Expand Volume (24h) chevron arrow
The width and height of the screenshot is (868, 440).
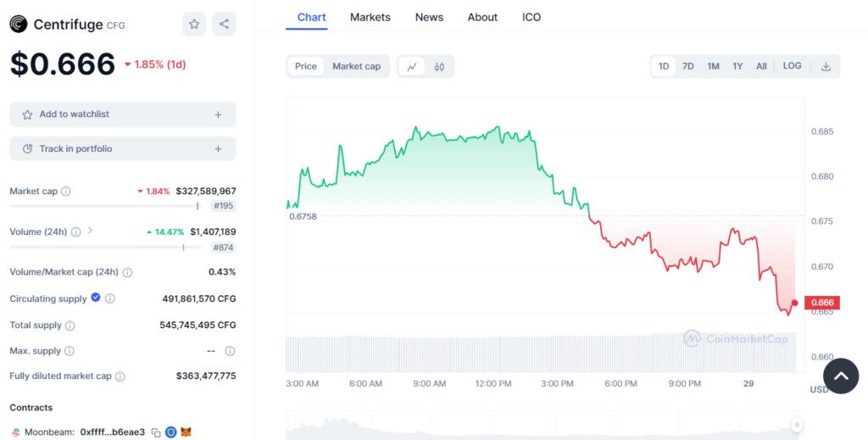coord(91,231)
